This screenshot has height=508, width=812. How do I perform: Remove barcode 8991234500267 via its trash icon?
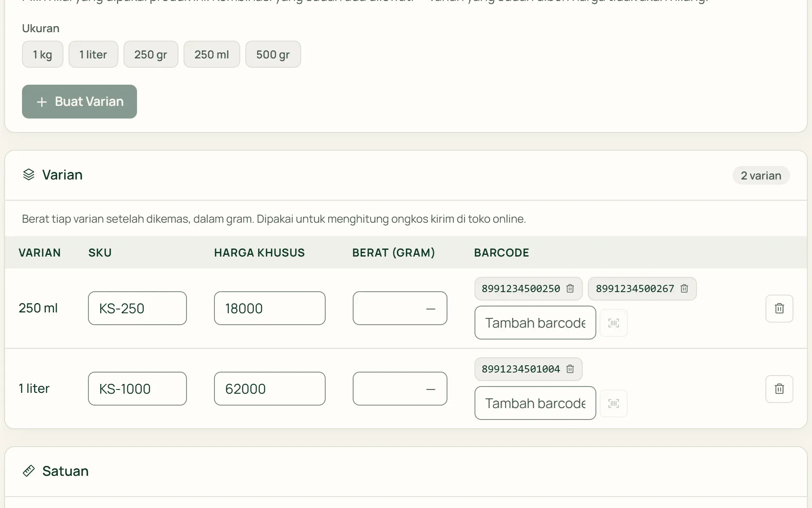click(684, 289)
